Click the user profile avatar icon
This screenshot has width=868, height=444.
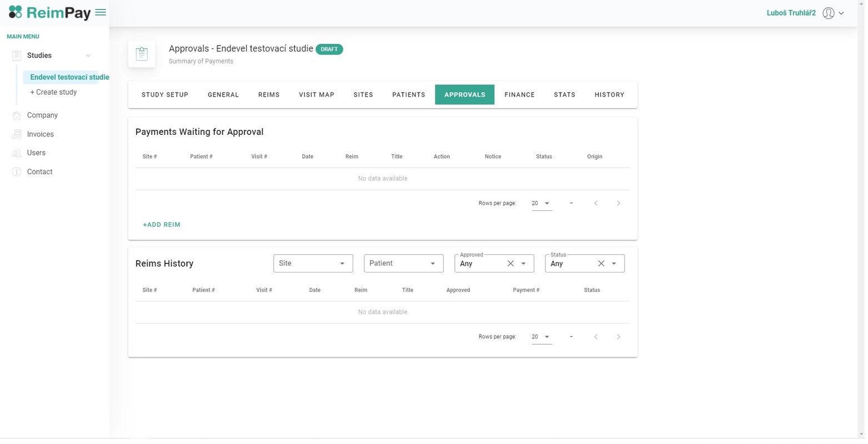pos(828,13)
